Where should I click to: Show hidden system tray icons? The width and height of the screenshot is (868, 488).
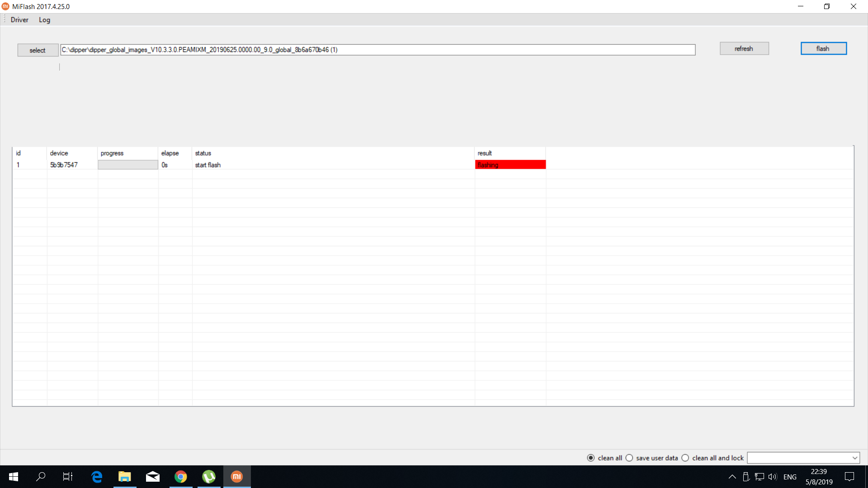732,477
